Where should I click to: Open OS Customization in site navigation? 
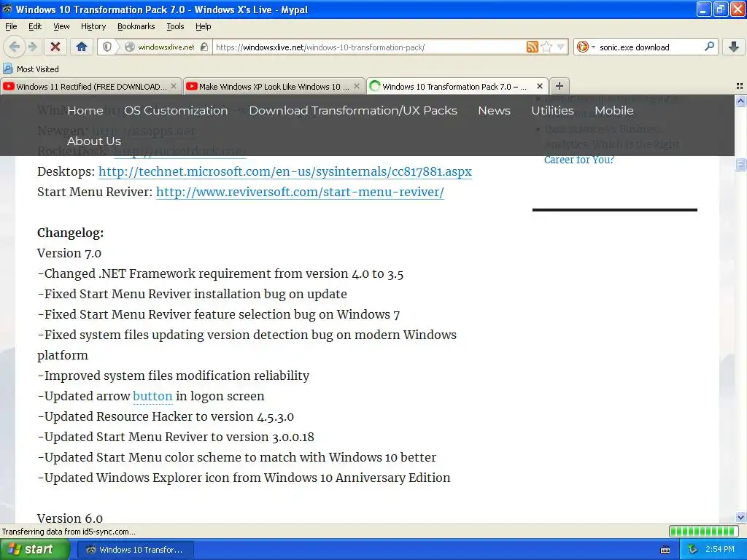click(176, 111)
